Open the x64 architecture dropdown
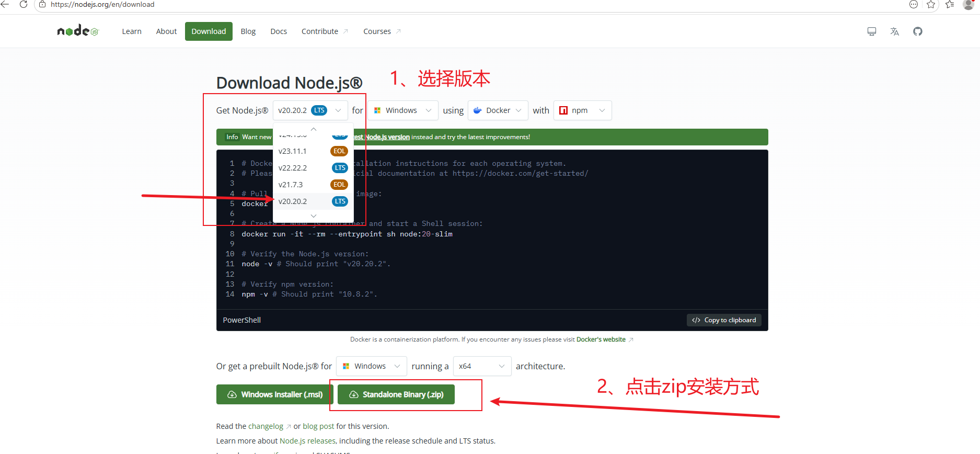 482,366
